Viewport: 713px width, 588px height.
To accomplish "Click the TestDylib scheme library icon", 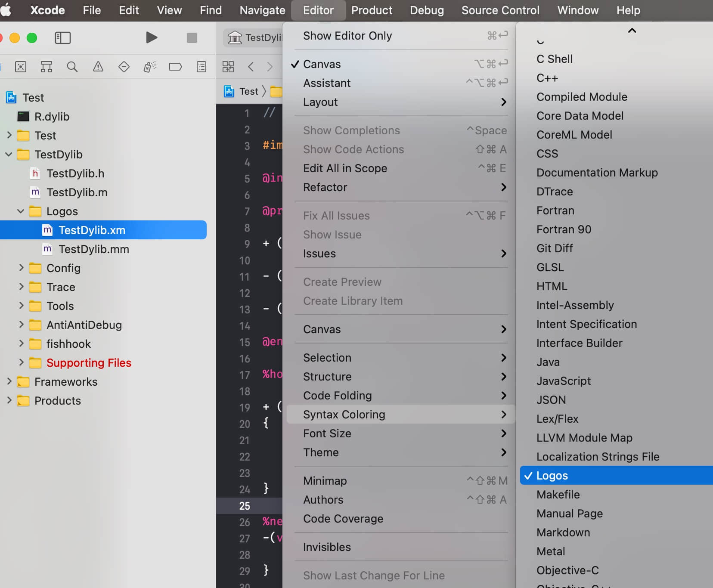I will pyautogui.click(x=235, y=38).
